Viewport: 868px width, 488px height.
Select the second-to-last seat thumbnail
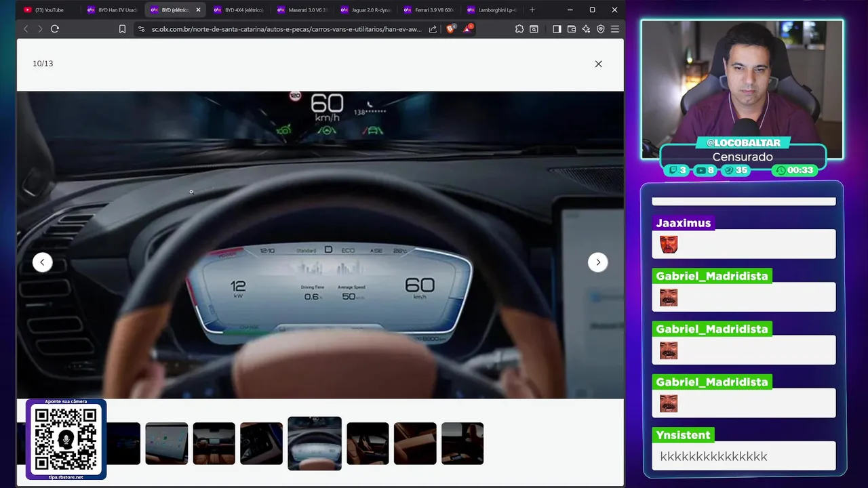tap(415, 444)
